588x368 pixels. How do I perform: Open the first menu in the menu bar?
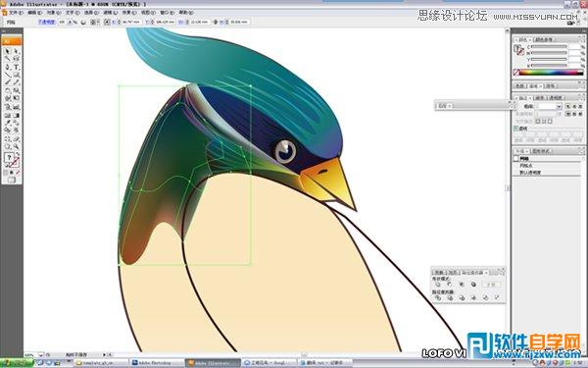(16, 13)
